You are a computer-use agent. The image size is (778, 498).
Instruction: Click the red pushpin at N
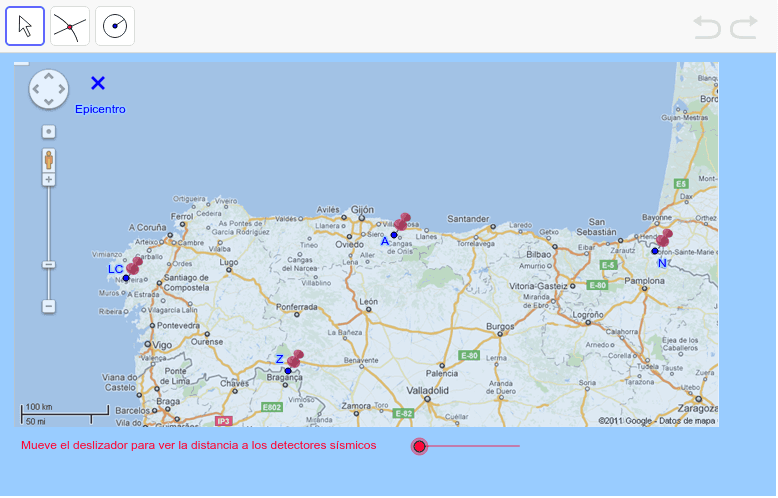click(x=664, y=238)
